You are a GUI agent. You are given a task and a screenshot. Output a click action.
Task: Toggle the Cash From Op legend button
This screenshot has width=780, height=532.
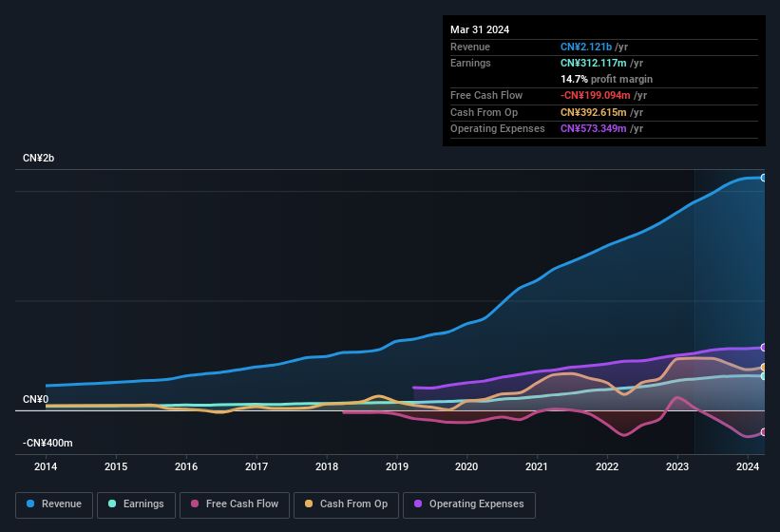[346, 504]
